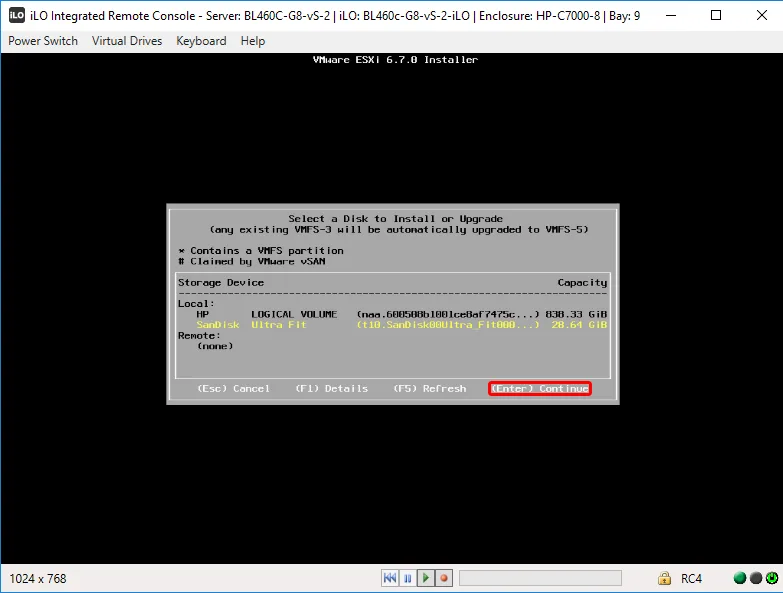Viewport: 783px width, 593px height.
Task: Select the HP LOGICAL VOLUME disk row
Action: point(392,314)
